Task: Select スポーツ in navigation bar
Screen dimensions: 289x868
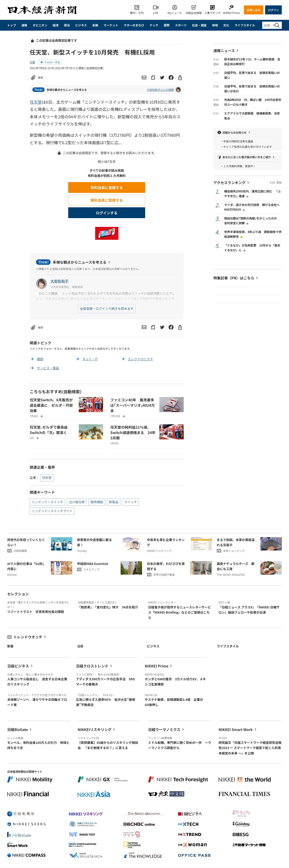Action: pyautogui.click(x=181, y=25)
